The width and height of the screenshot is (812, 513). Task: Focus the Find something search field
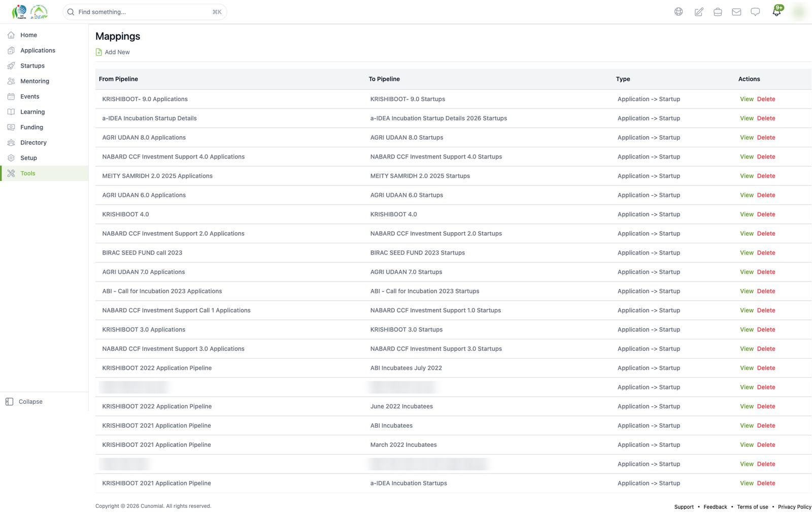tap(145, 12)
